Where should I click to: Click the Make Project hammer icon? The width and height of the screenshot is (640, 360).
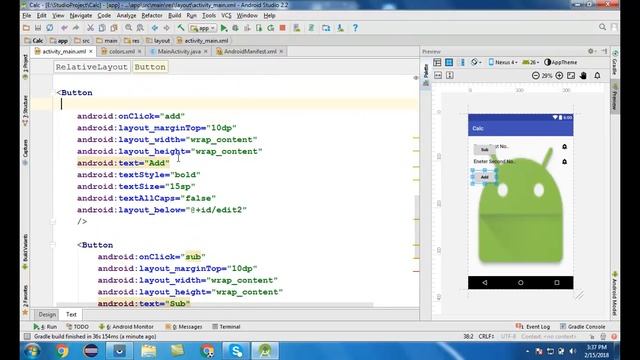click(181, 28)
